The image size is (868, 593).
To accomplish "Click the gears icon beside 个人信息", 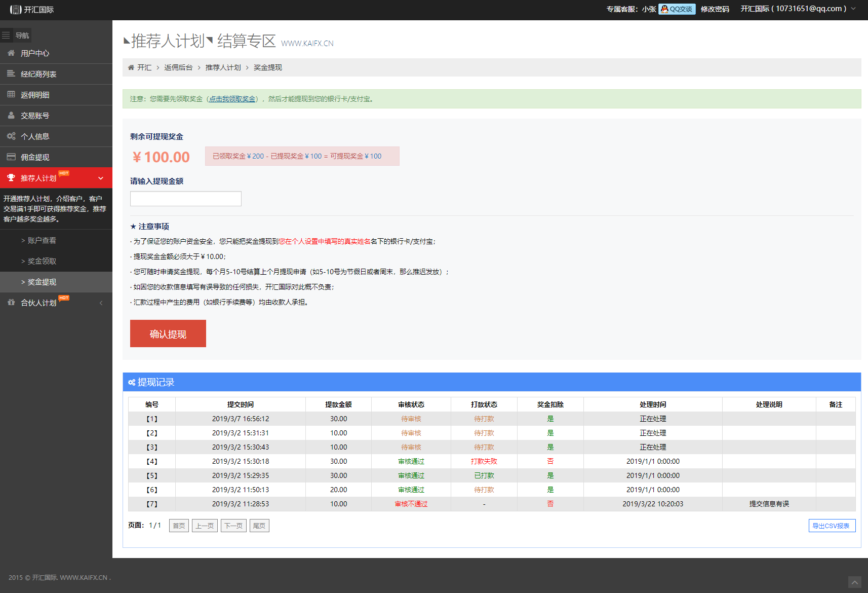I will click(11, 136).
